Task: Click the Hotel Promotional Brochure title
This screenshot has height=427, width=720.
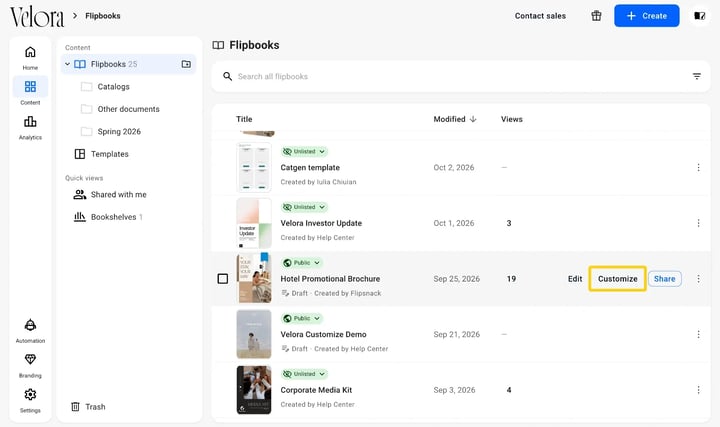Action: [x=330, y=279]
